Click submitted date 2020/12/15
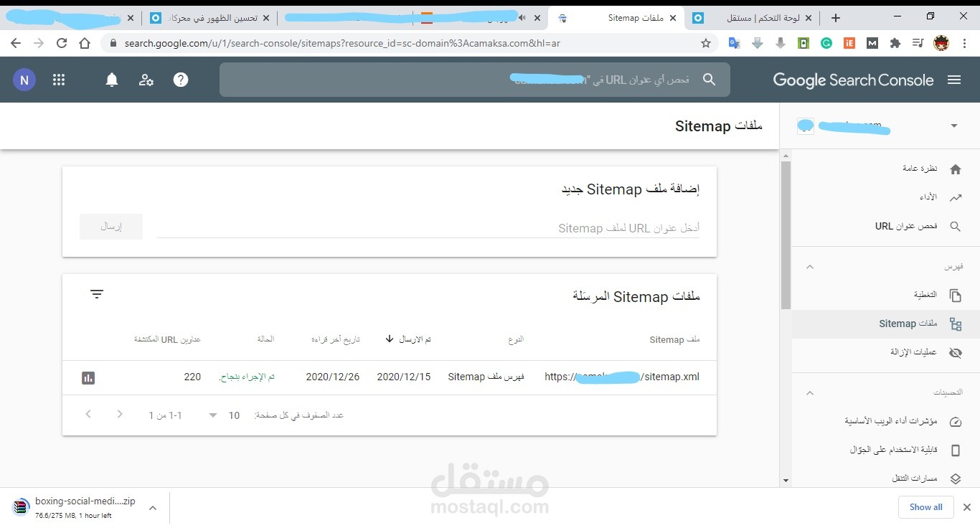Image resolution: width=980 pixels, height=528 pixels. (404, 377)
